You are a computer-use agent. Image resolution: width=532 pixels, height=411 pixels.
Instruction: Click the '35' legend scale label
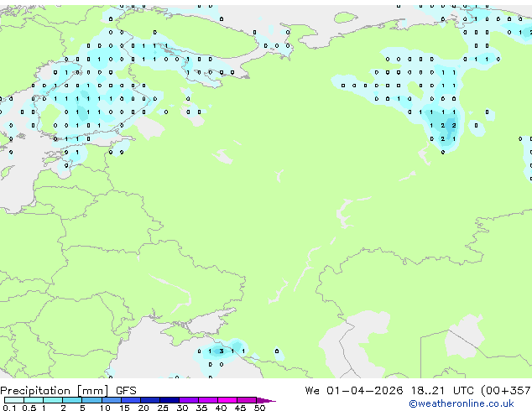coord(201,408)
